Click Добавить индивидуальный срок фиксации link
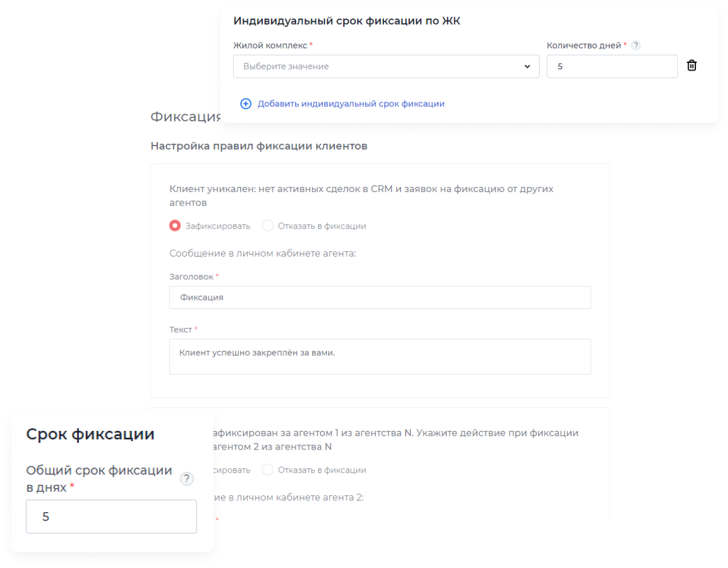This screenshot has height=568, width=728. (x=350, y=103)
